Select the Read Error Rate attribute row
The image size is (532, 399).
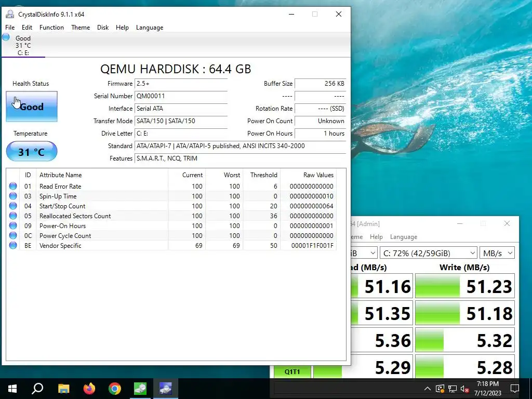click(x=171, y=187)
